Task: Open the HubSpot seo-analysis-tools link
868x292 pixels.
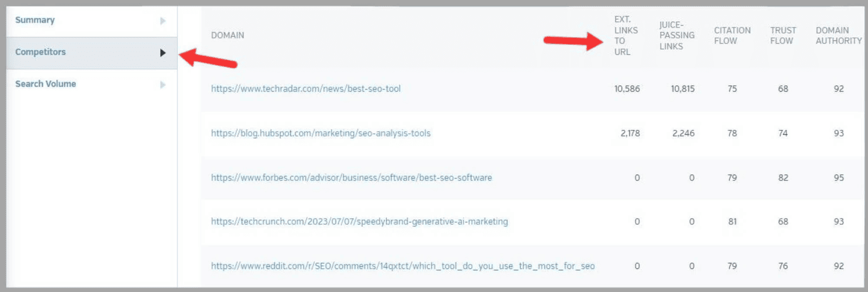Action: click(x=321, y=134)
